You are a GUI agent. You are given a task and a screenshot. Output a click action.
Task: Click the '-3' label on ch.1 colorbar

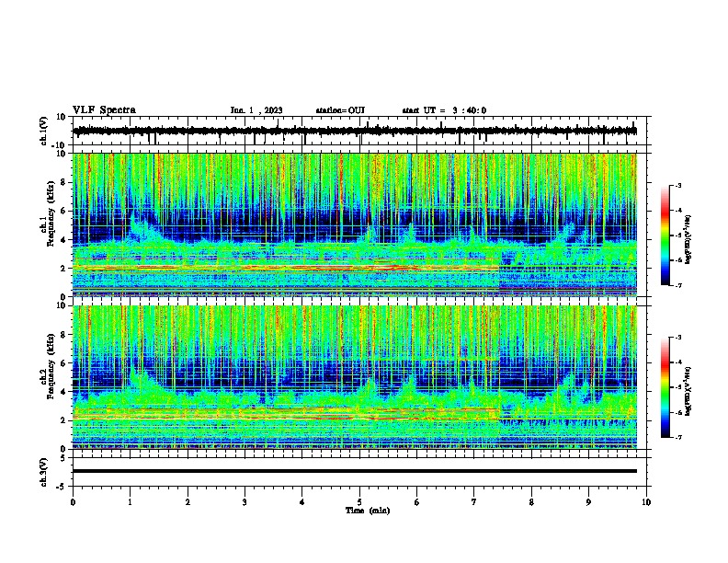click(x=677, y=185)
